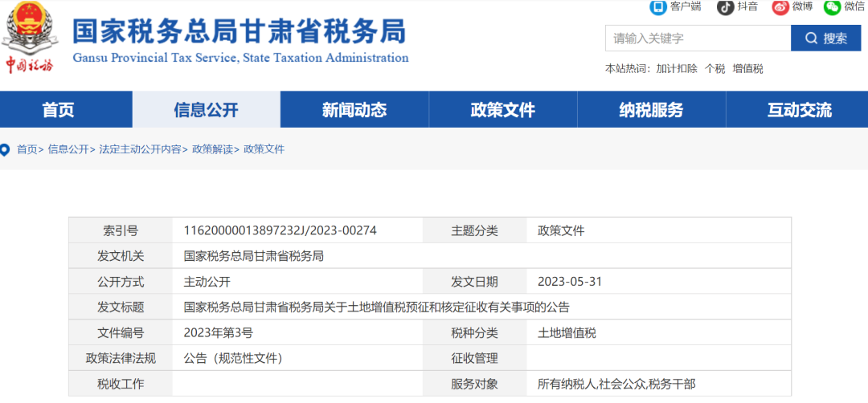This screenshot has height=403, width=868.
Task: Click 信息公开 breadcrumb link
Action: pyautogui.click(x=68, y=149)
